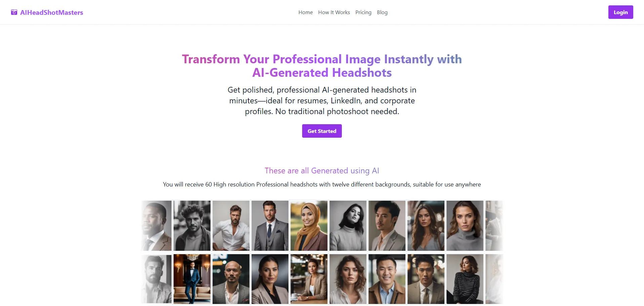Click the Get Started button

322,131
